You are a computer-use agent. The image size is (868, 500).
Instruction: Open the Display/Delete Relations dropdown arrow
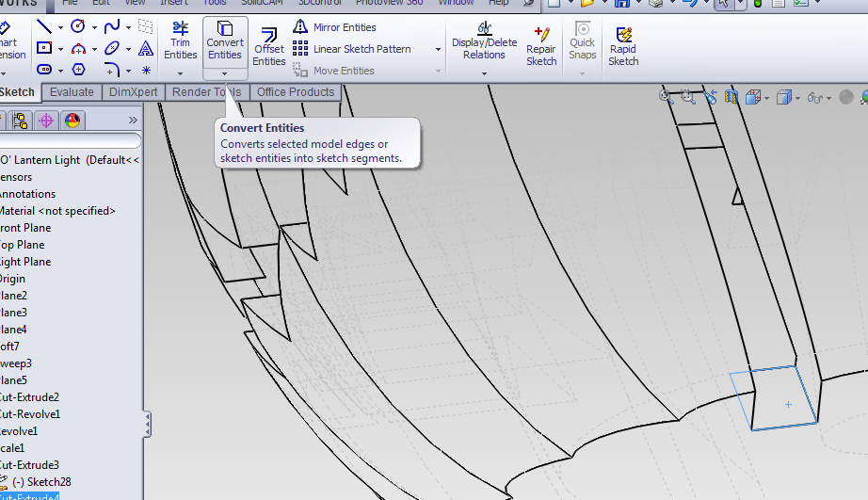click(x=485, y=73)
